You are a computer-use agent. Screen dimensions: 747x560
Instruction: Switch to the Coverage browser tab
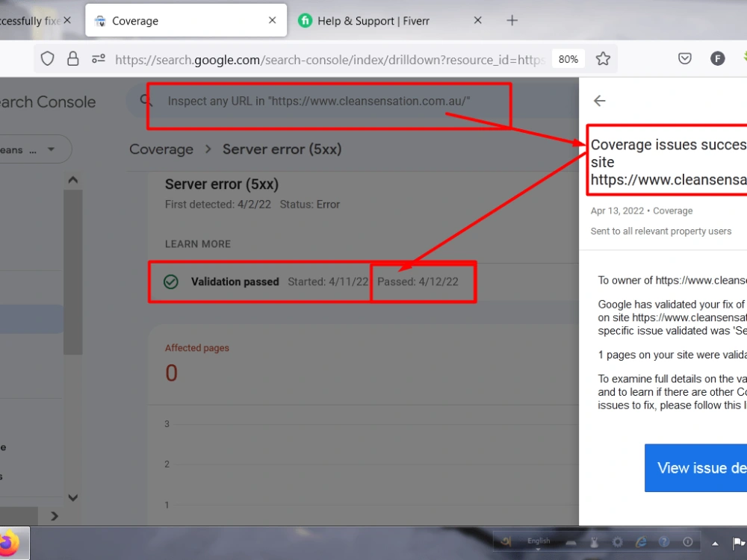[186, 20]
